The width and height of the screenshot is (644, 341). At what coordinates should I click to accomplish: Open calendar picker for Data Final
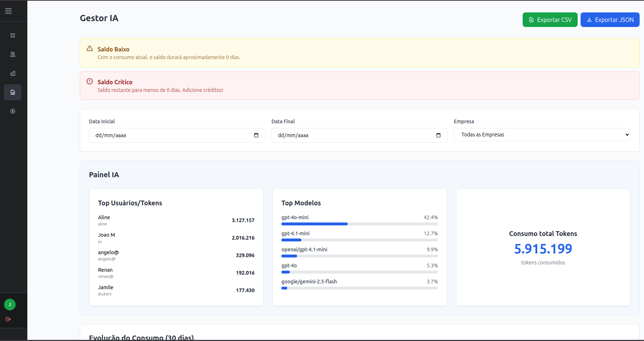click(x=438, y=135)
